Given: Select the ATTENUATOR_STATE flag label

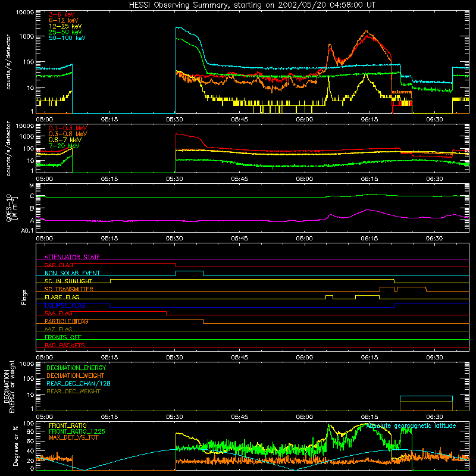Looking at the screenshot, I should [x=72, y=257].
